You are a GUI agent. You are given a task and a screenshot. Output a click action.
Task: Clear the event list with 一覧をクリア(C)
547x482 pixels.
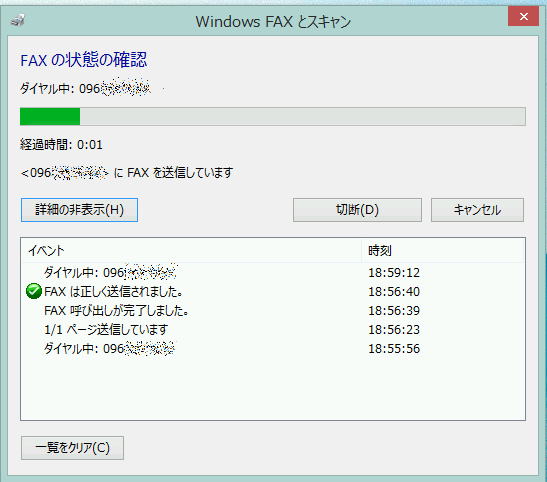[72, 447]
